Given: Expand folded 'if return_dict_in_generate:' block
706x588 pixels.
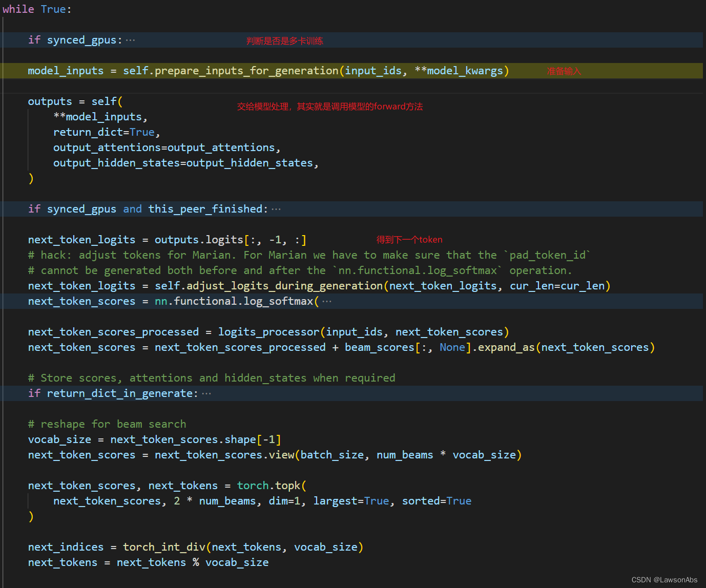Looking at the screenshot, I should coord(206,393).
